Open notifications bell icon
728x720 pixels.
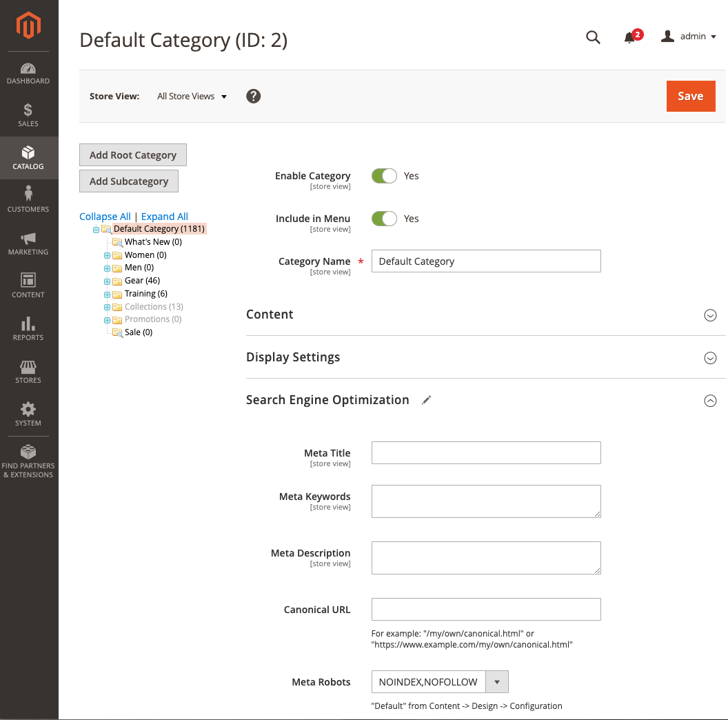629,37
